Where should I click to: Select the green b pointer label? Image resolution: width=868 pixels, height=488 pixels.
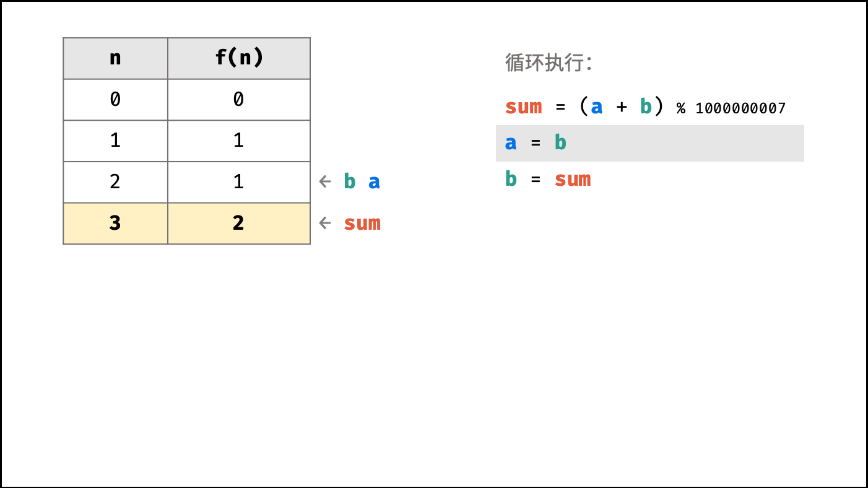[350, 181]
